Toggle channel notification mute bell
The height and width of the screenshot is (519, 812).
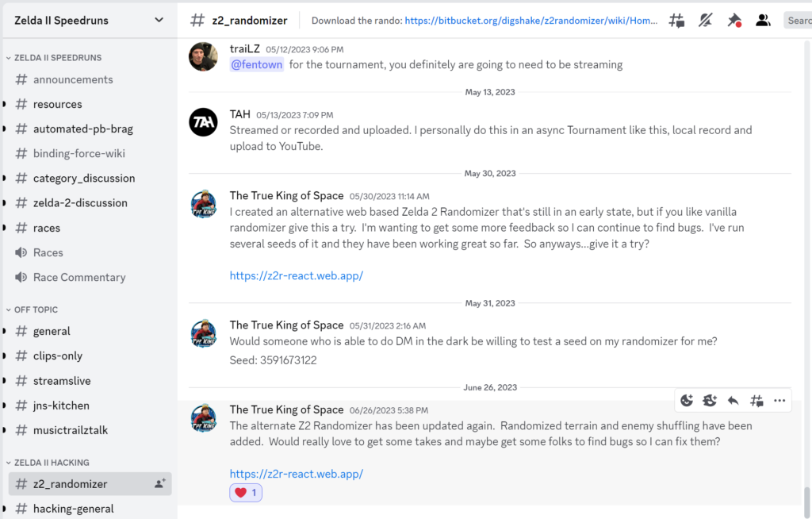click(705, 21)
